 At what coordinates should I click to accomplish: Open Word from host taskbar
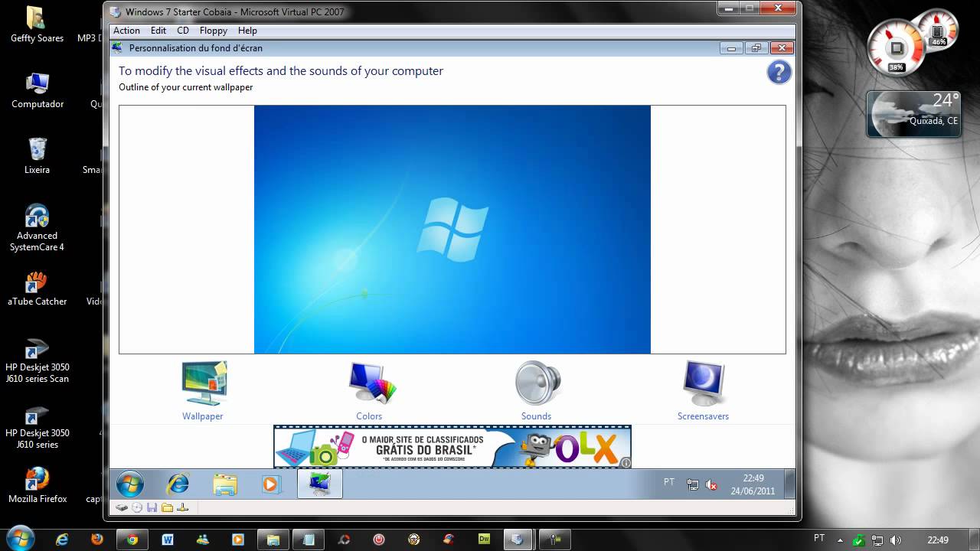coord(168,539)
